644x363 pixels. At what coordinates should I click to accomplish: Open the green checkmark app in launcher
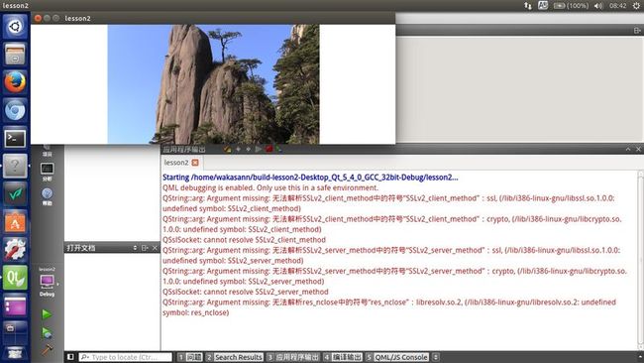(x=15, y=193)
